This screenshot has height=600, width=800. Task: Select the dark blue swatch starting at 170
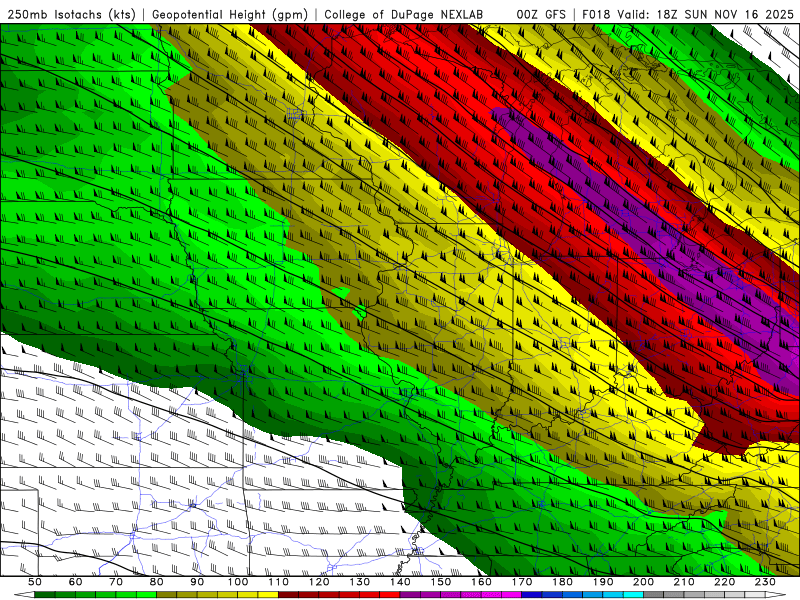pos(532,594)
